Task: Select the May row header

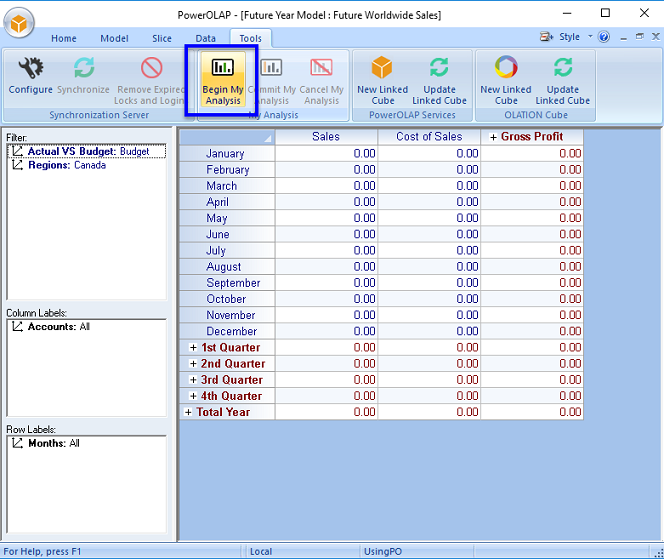Action: [x=227, y=218]
